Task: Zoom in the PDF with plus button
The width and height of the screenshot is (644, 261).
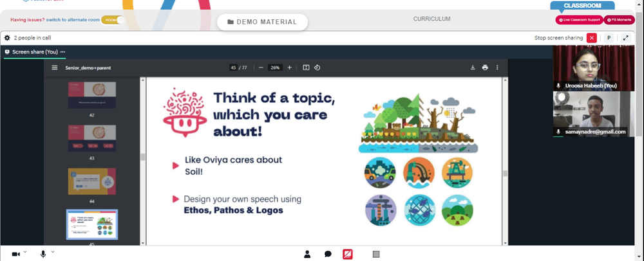Action: point(290,67)
